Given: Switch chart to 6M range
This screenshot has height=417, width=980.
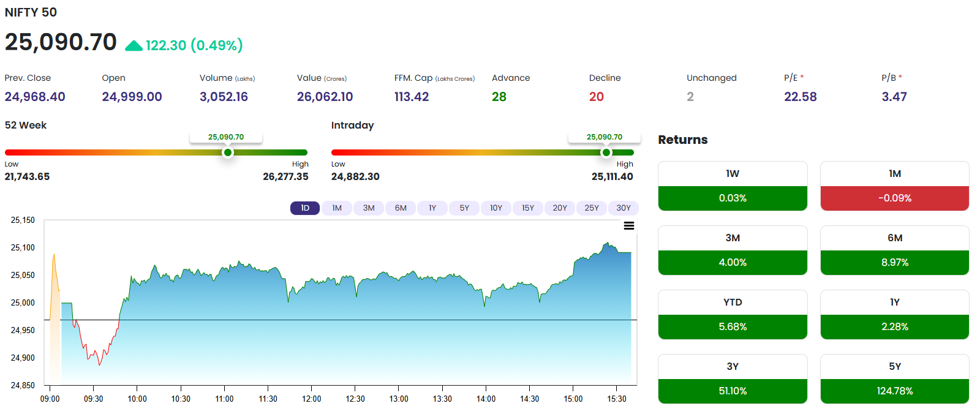Looking at the screenshot, I should [401, 208].
